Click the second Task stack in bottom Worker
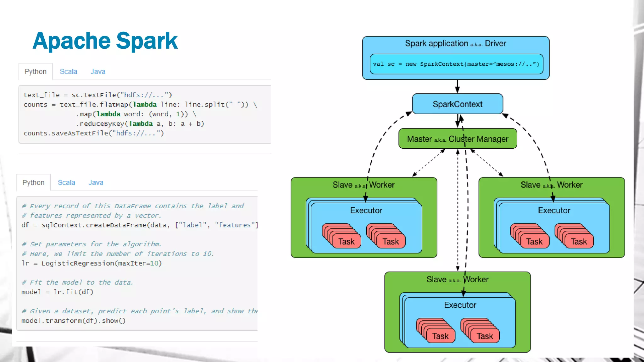 pyautogui.click(x=480, y=331)
